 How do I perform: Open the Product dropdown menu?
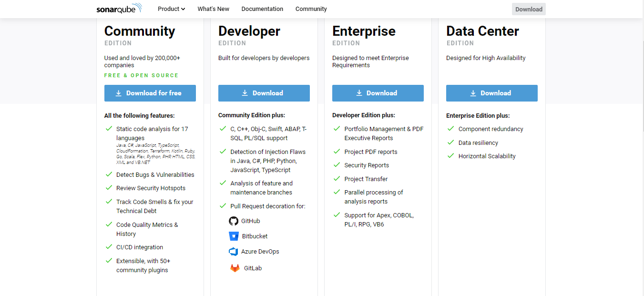click(171, 9)
